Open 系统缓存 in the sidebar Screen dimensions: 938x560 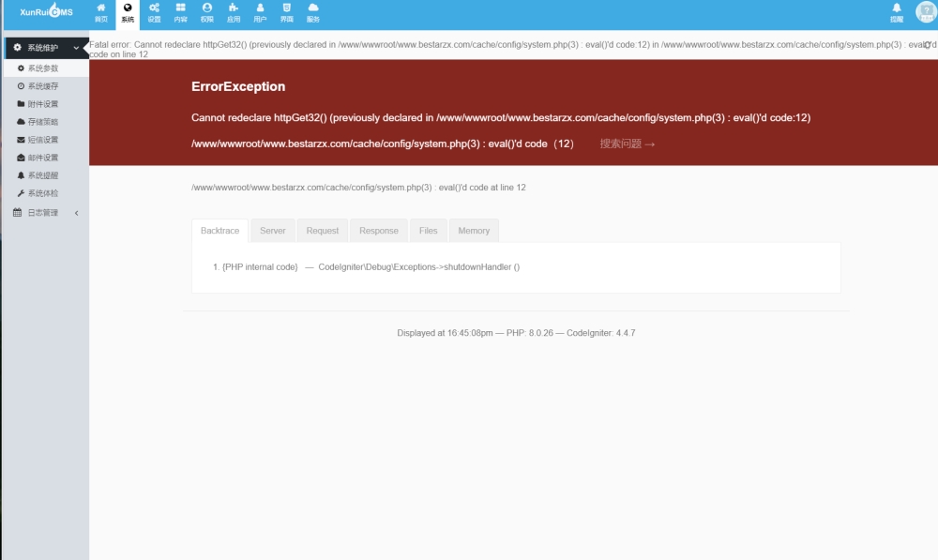point(42,86)
